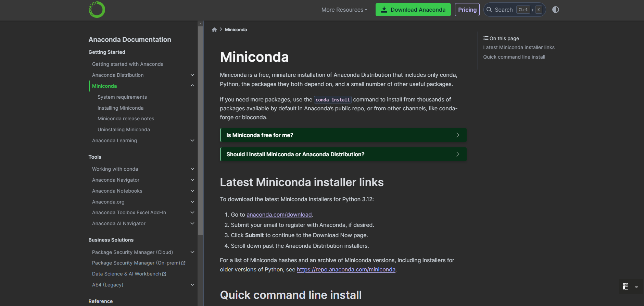
Task: Open Anaconda Learning link
Action: click(x=114, y=140)
